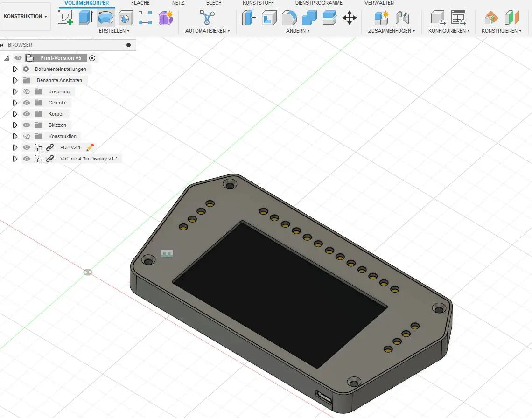The width and height of the screenshot is (532, 418).
Task: Activate the Revolve (Drehen) tool
Action: click(105, 18)
